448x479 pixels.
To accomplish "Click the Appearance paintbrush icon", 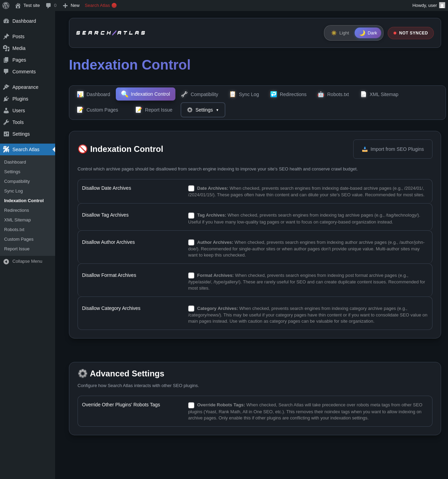I will [x=6, y=87].
